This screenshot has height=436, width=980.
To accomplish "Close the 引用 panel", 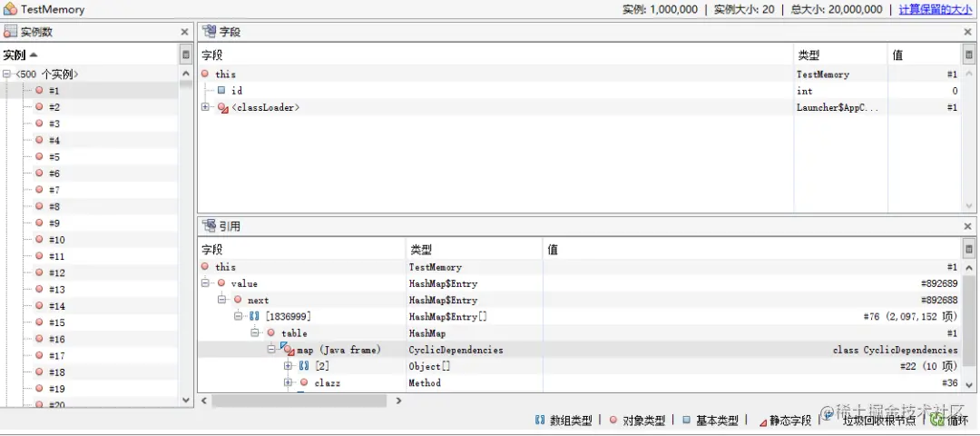I will (x=967, y=226).
